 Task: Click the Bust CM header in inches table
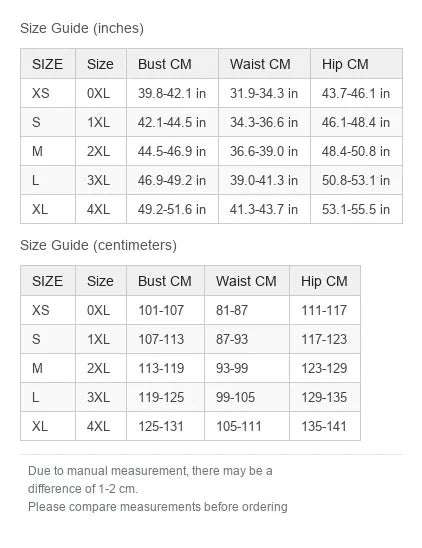point(172,64)
